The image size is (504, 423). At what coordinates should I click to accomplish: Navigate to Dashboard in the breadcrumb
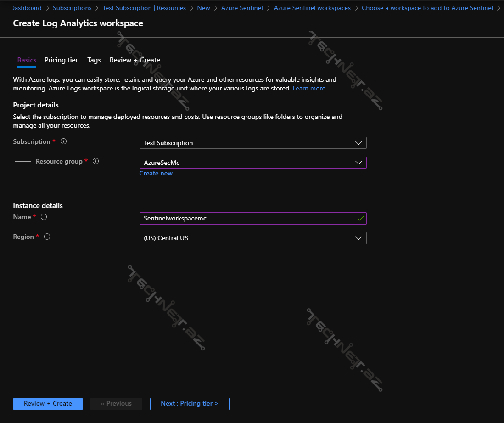click(26, 8)
